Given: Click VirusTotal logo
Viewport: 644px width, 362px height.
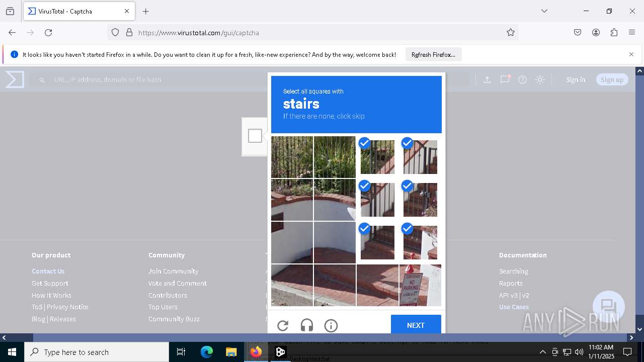Looking at the screenshot, I should 15,79.
